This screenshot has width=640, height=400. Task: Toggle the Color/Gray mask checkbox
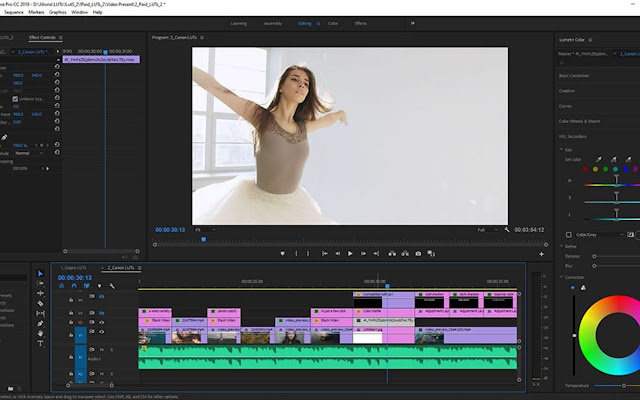pyautogui.click(x=569, y=234)
